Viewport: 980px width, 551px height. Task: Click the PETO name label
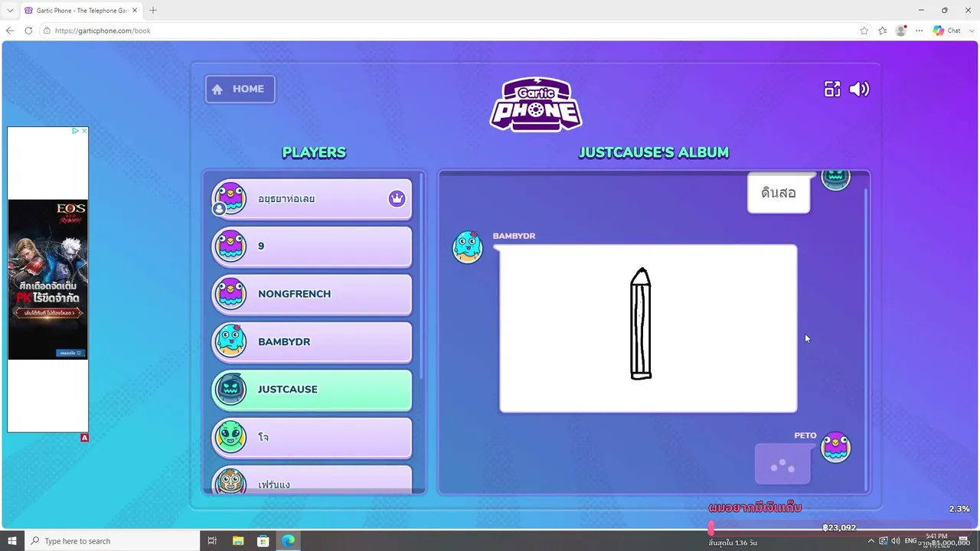point(805,435)
